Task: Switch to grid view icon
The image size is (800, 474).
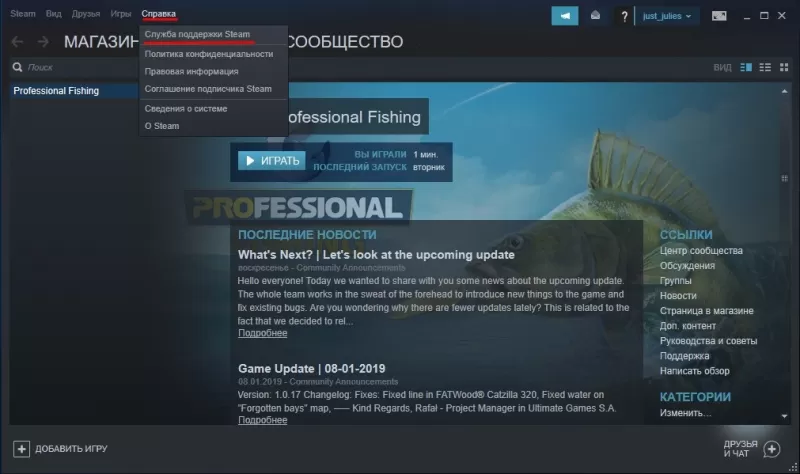Action: (784, 67)
